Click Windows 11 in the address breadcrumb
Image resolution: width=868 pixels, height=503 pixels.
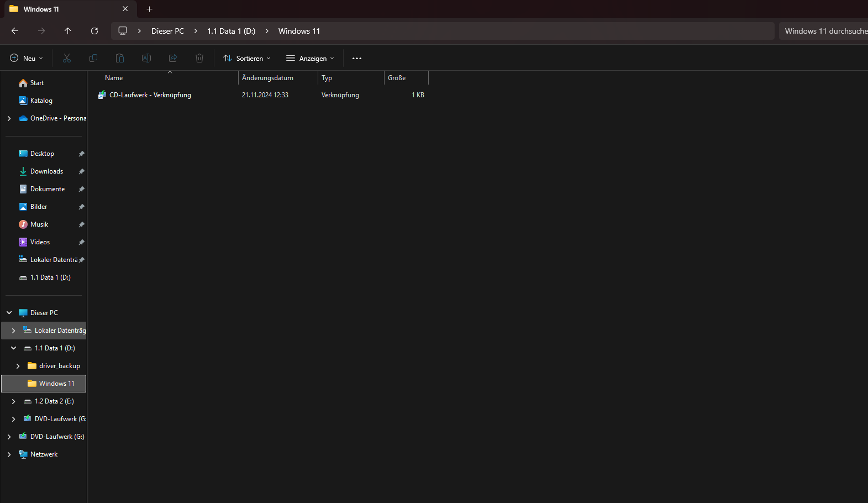coord(299,31)
